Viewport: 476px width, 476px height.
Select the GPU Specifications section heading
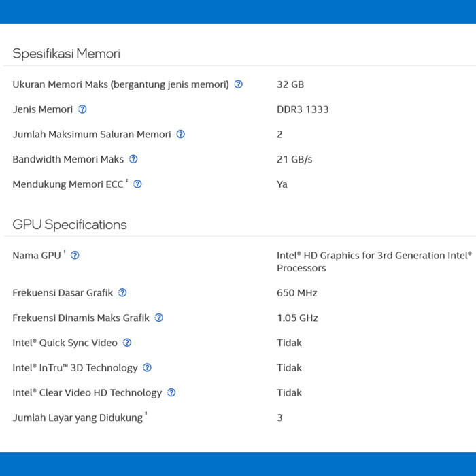69,224
